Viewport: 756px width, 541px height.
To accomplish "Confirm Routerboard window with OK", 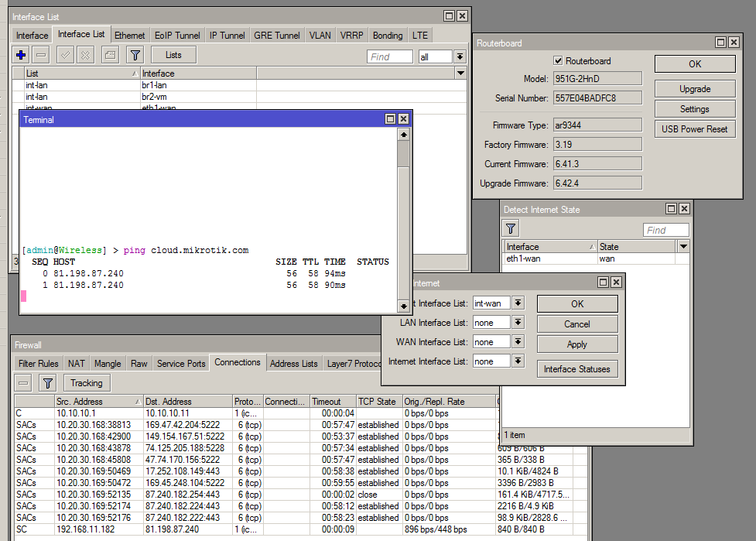I will point(695,63).
